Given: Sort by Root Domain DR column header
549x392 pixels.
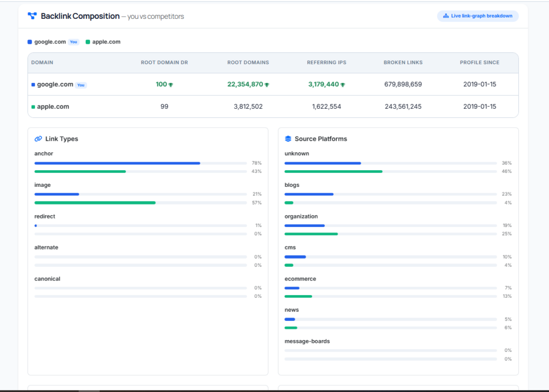Looking at the screenshot, I should point(164,63).
